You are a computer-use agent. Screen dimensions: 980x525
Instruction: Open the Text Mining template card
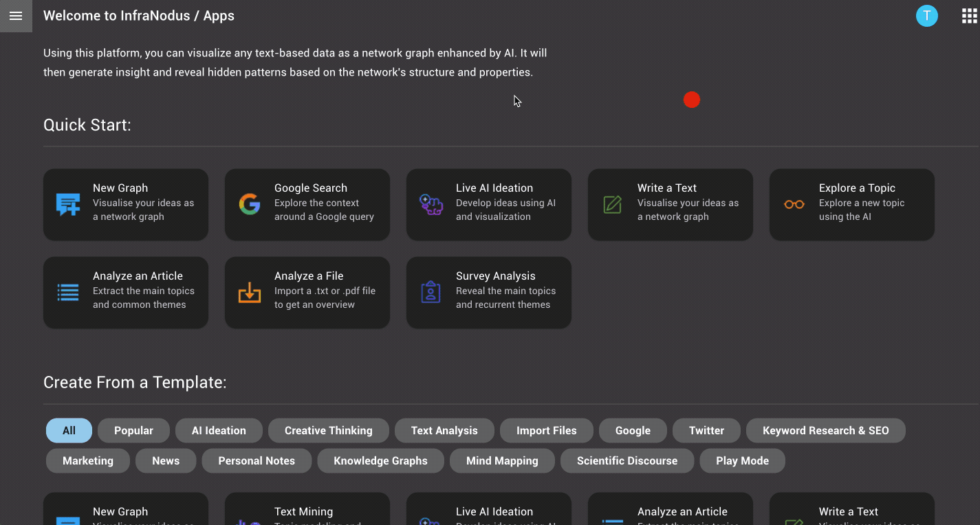click(x=307, y=509)
